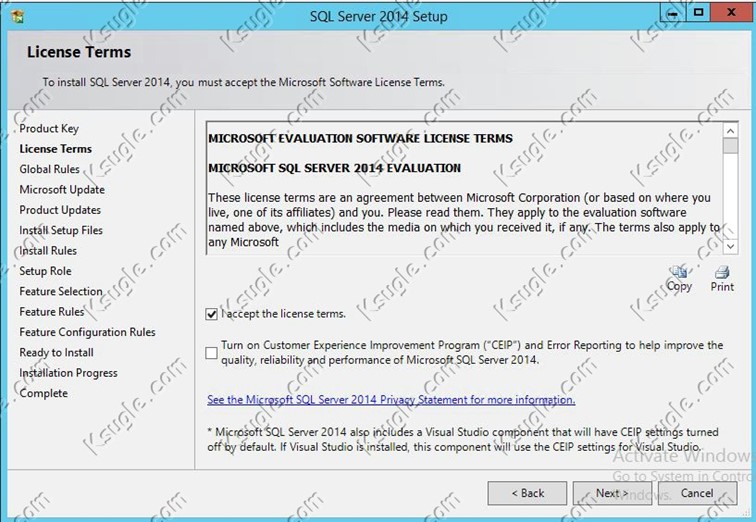
Task: Click the Back button
Action: click(527, 493)
